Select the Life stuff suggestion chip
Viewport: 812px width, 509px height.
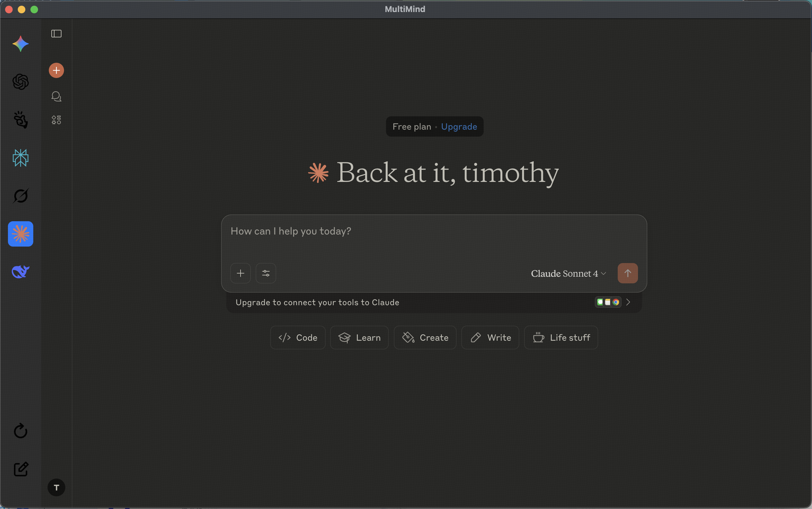(x=561, y=337)
